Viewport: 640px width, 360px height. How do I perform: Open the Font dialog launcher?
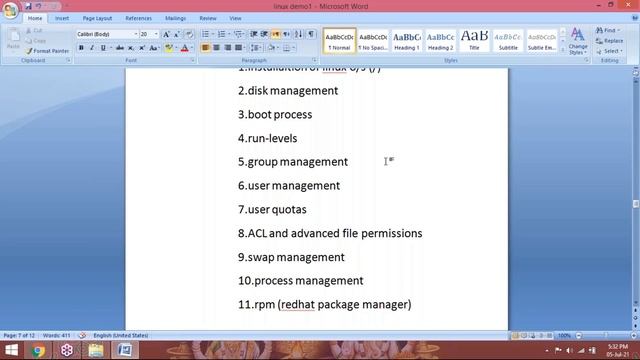(193, 60)
